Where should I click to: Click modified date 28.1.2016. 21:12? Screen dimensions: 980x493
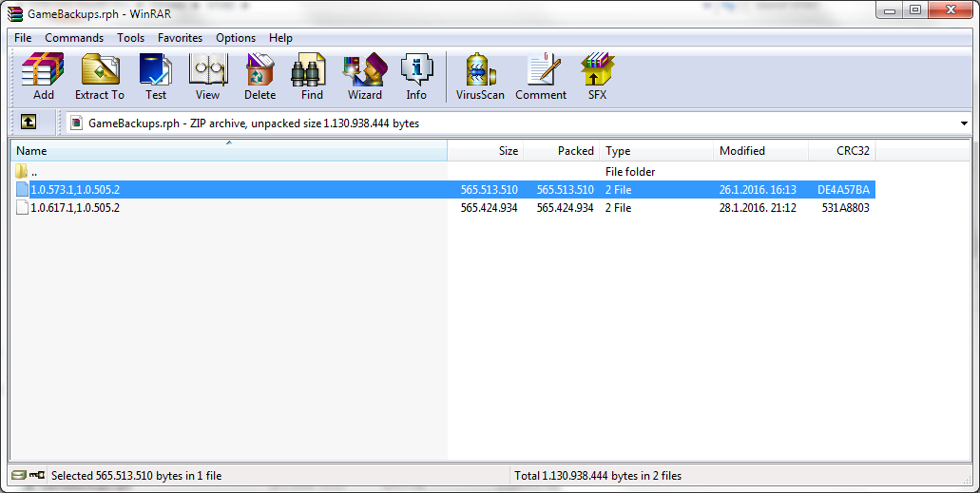click(758, 207)
